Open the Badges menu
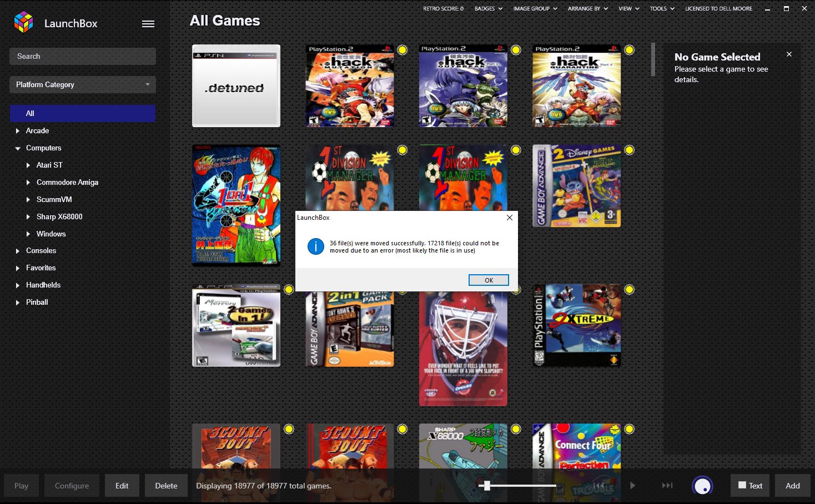The image size is (815, 504). tap(489, 9)
